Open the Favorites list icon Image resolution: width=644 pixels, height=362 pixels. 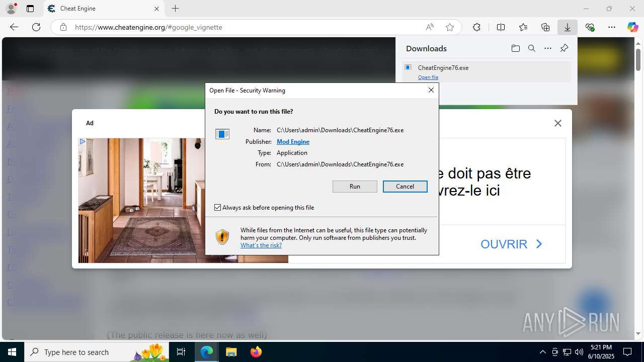(523, 27)
